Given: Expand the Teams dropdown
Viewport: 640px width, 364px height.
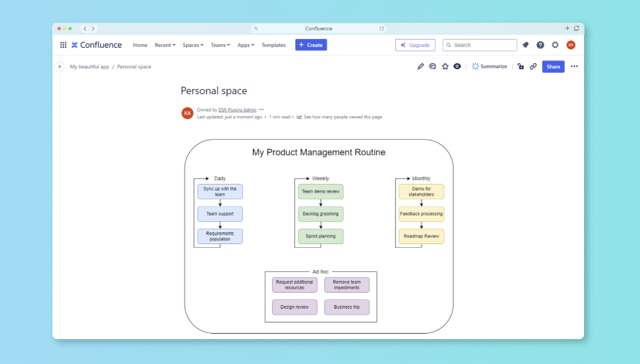Looking at the screenshot, I should pyautogui.click(x=221, y=45).
